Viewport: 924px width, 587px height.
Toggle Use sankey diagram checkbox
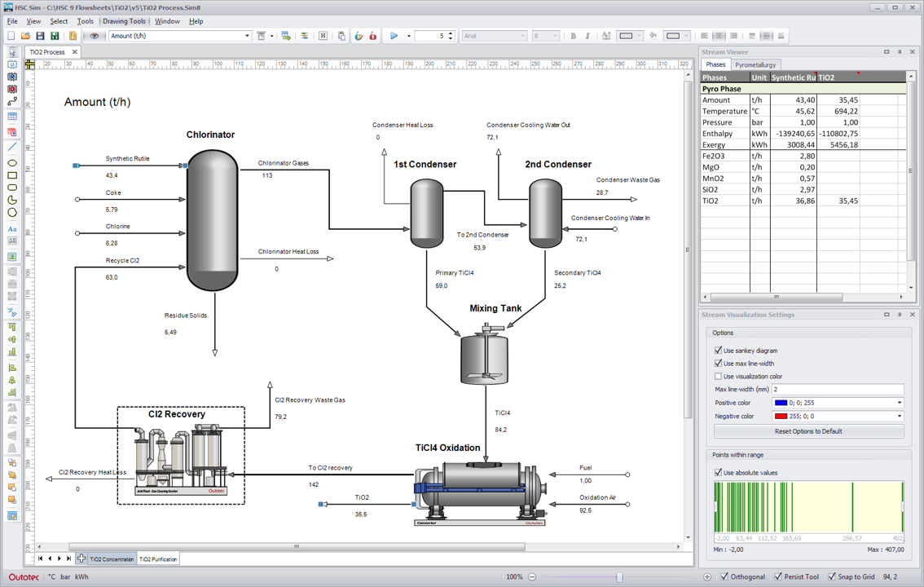718,350
